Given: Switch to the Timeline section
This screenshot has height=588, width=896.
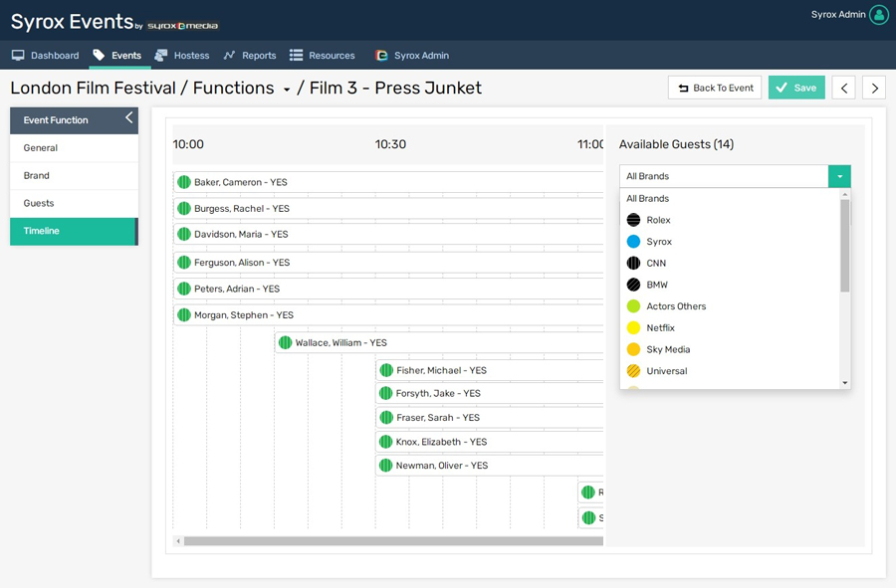Looking at the screenshot, I should (74, 231).
